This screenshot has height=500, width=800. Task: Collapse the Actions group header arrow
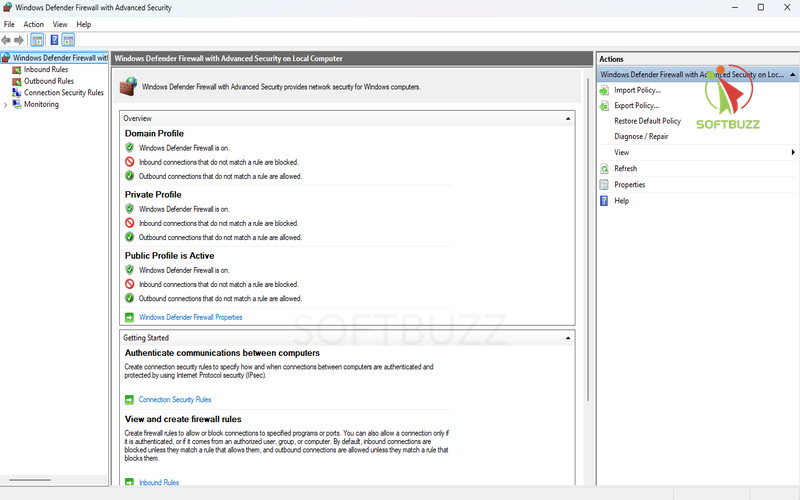793,74
